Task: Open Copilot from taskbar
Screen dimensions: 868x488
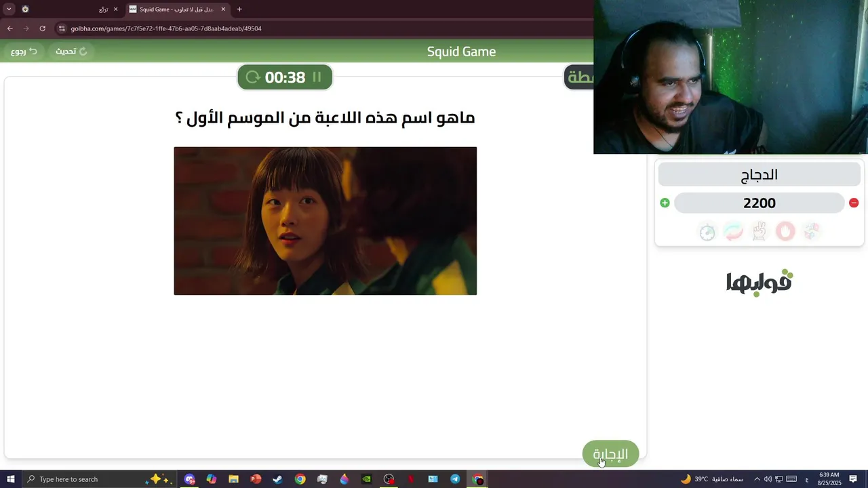Action: 212,479
